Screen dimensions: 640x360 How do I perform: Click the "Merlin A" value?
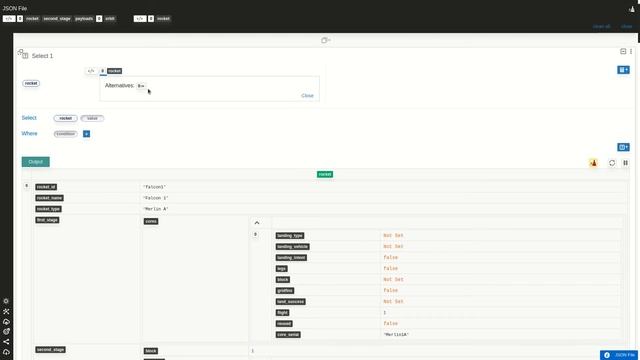(156, 209)
